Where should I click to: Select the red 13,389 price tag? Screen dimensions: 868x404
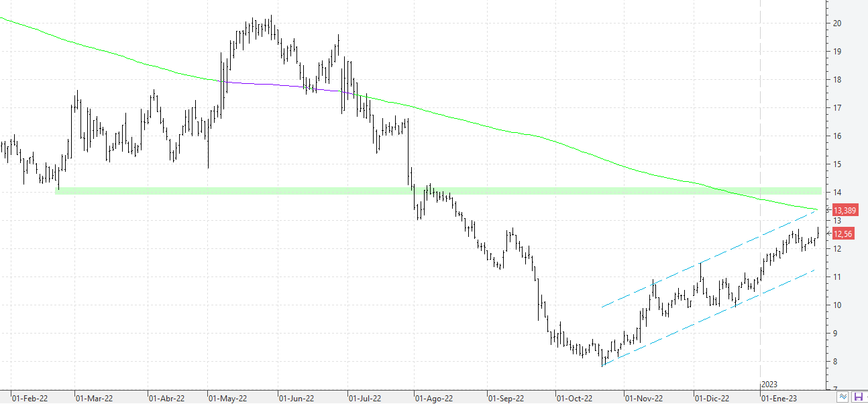click(x=846, y=211)
